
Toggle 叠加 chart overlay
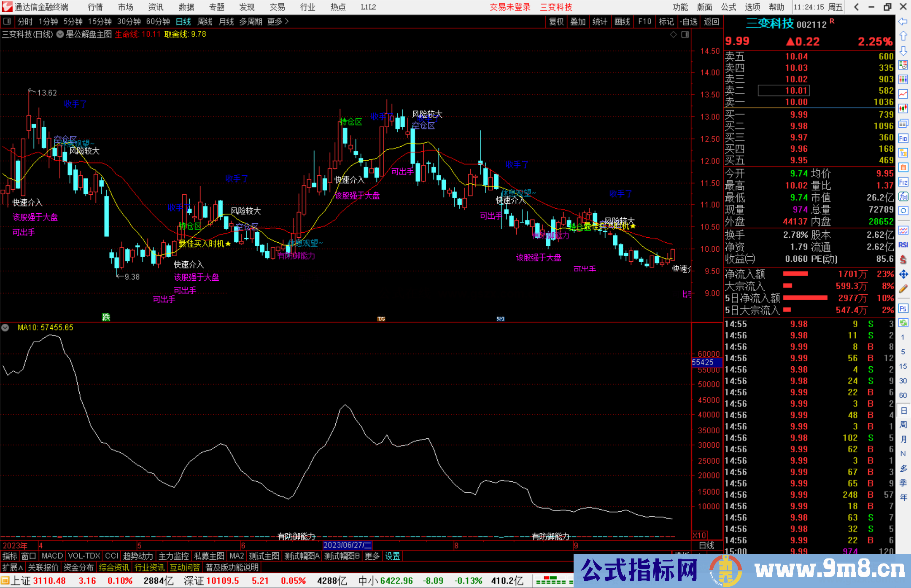[x=578, y=21]
